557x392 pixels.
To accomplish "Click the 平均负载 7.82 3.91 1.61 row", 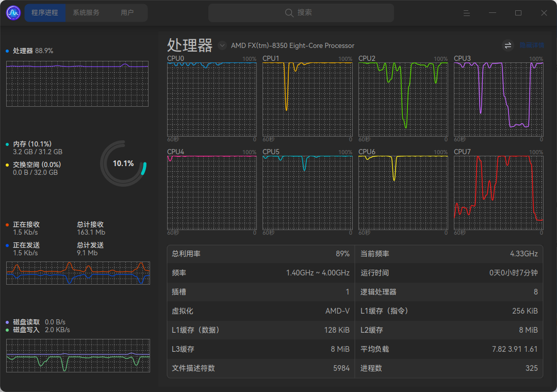I will (x=449, y=349).
